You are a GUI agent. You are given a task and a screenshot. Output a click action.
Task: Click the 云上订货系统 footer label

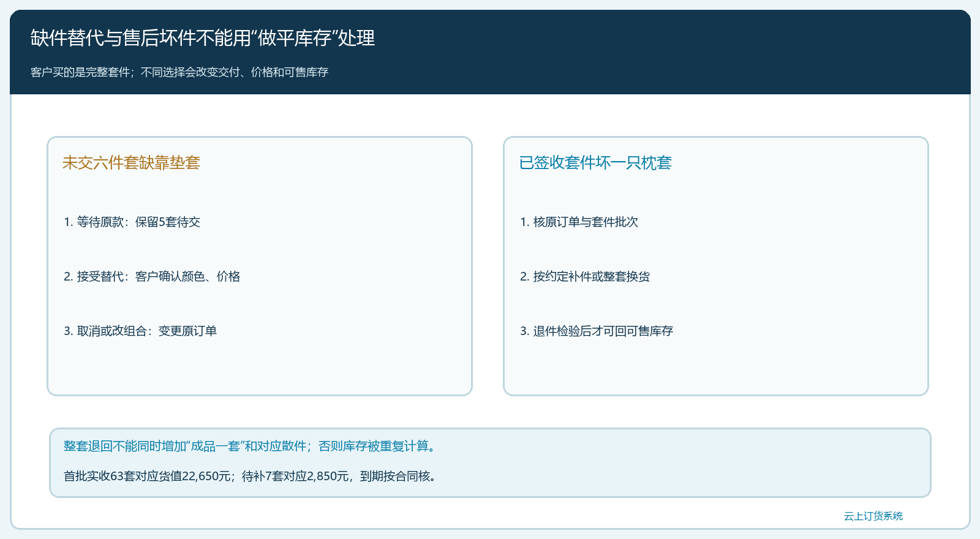point(873,516)
